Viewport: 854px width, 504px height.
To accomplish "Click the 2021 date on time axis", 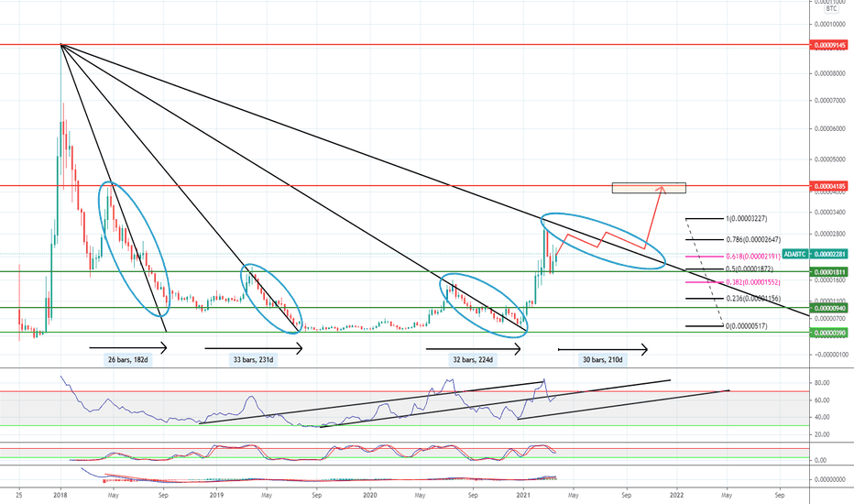I will pos(523,495).
